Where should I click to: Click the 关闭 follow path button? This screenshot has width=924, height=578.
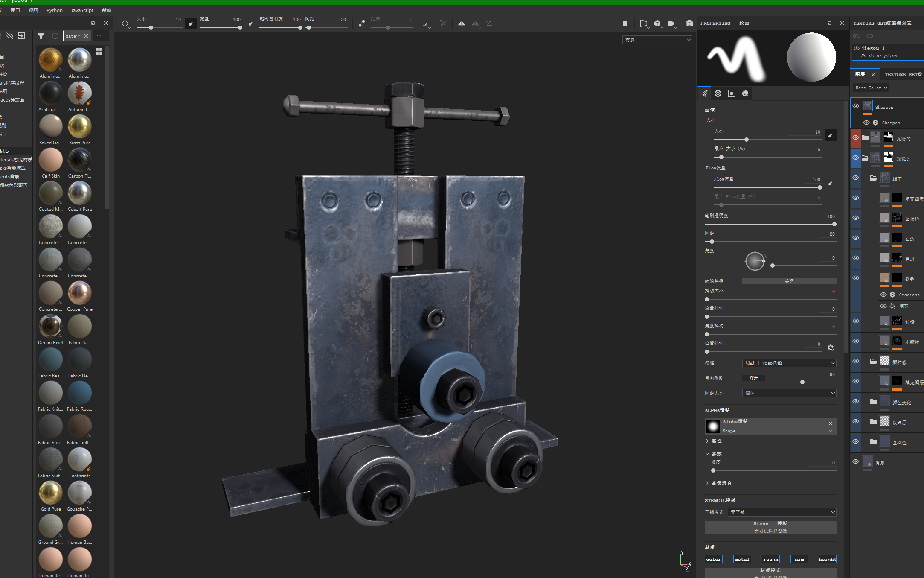tap(789, 281)
